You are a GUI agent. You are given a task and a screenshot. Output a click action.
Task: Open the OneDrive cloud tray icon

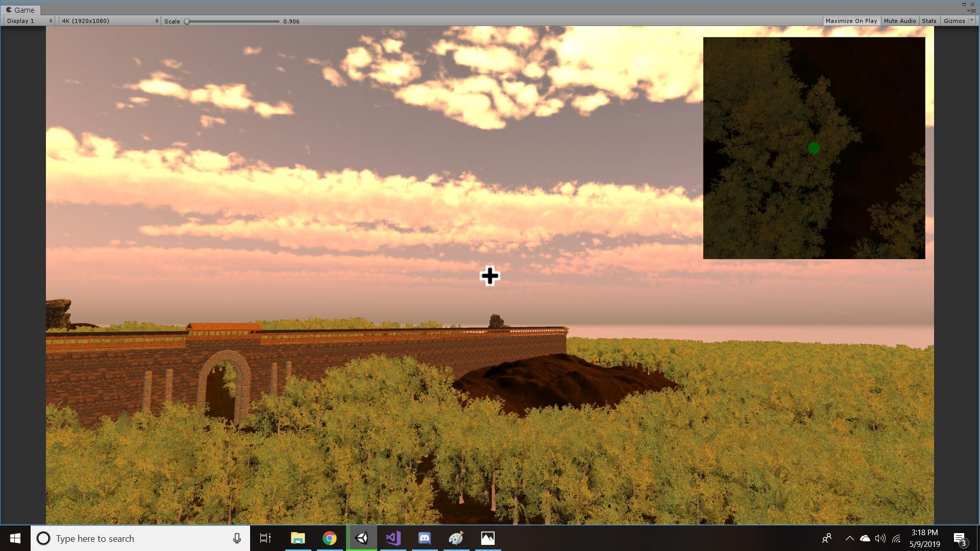(x=865, y=538)
